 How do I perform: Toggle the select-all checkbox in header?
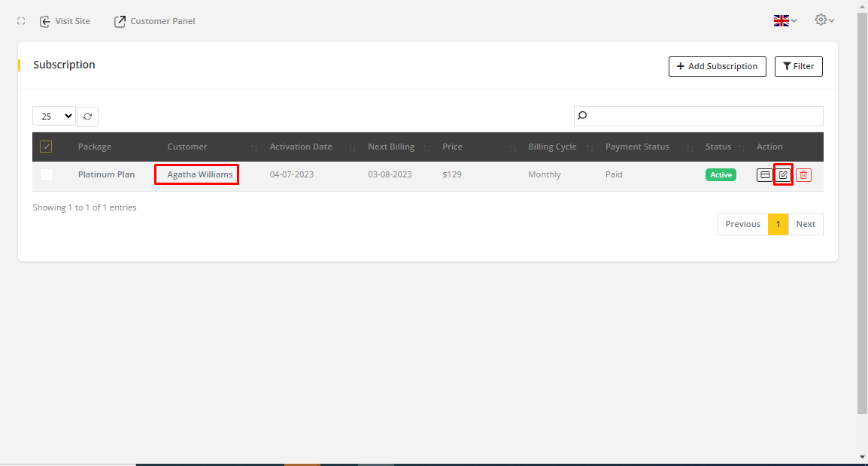pyautogui.click(x=46, y=147)
